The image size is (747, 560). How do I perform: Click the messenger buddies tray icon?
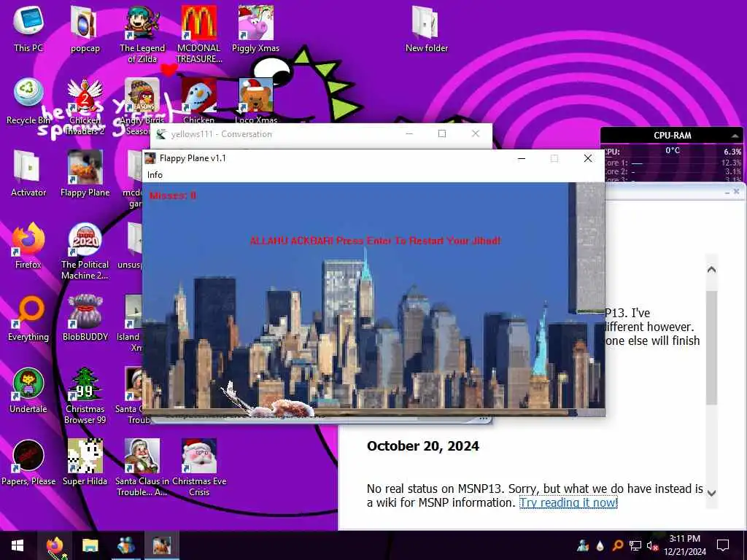coord(583,545)
